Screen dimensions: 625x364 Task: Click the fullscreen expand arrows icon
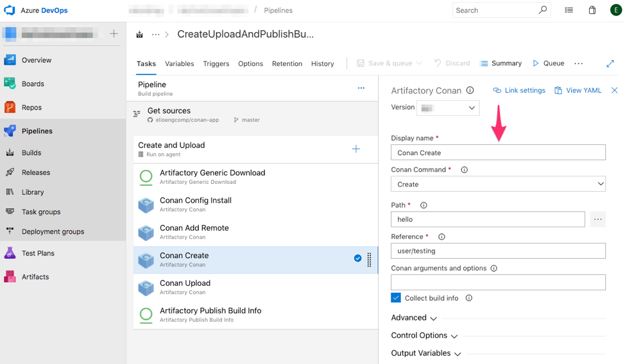610,63
